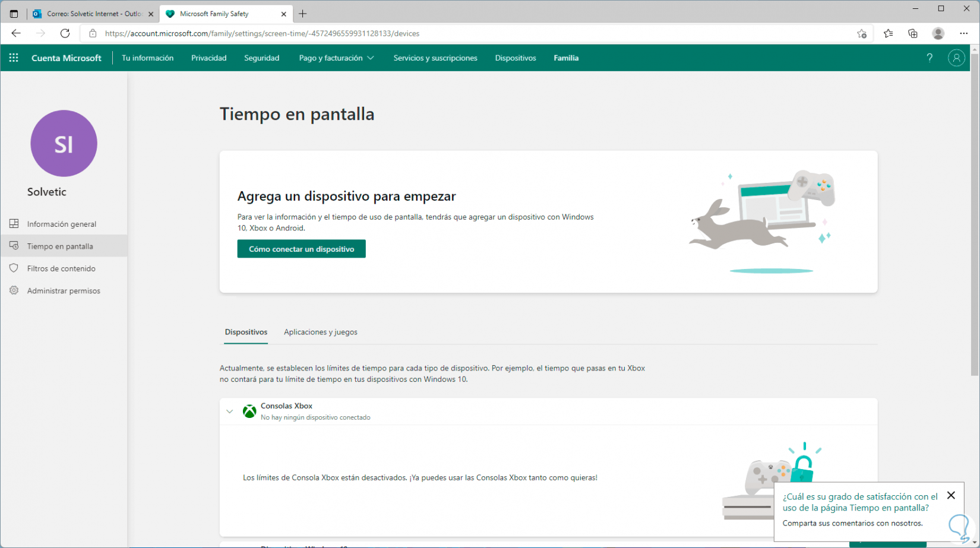Click the Filtros de contenido shield icon
980x548 pixels.
coord(14,268)
